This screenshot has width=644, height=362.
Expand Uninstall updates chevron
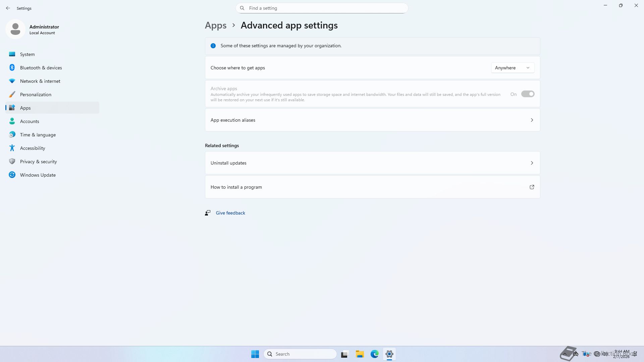pyautogui.click(x=532, y=163)
